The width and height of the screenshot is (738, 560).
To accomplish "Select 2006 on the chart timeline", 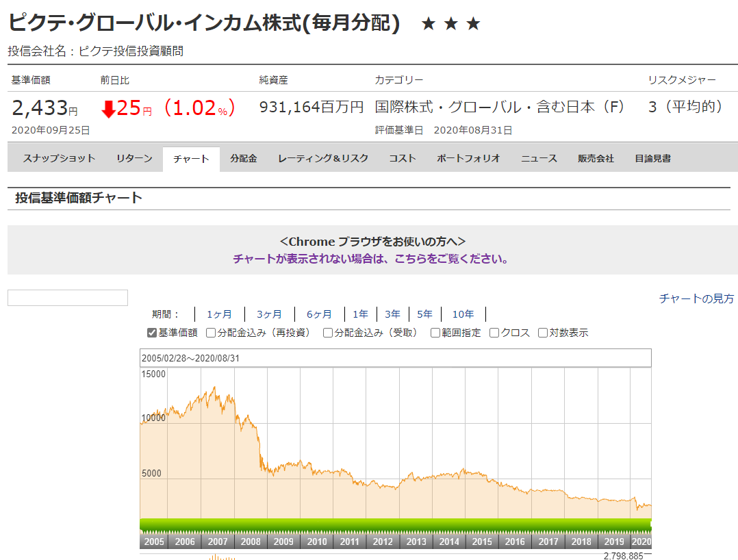I will pos(185,542).
